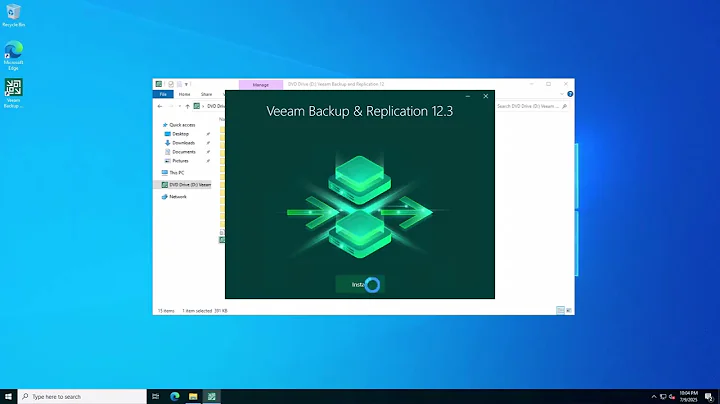Open the Windows Start menu

8,396
